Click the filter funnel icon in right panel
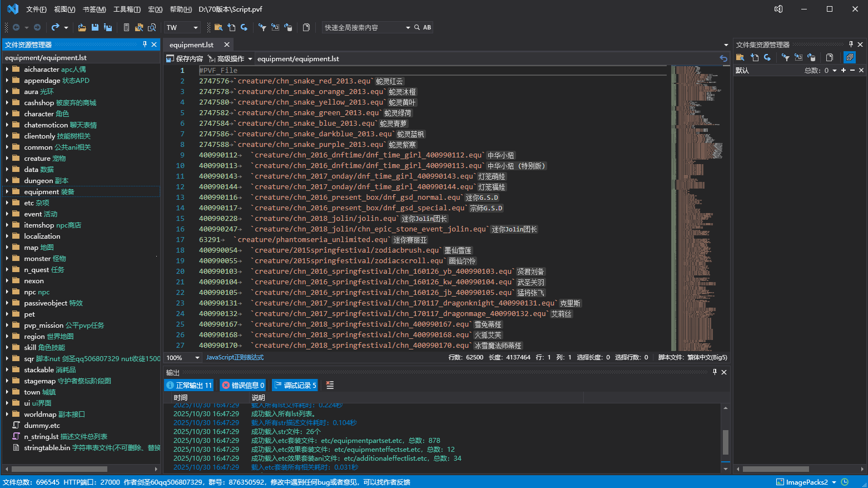This screenshot has width=868, height=488. click(785, 57)
